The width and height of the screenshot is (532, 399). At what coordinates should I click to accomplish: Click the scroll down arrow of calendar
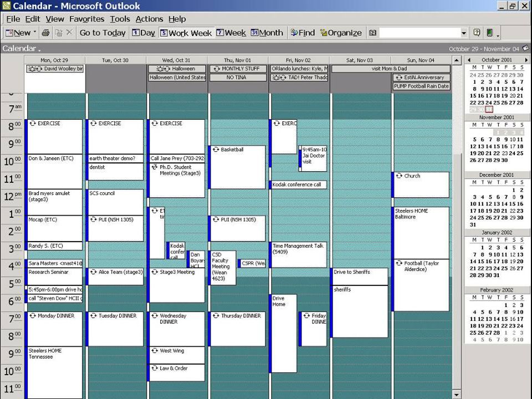pyautogui.click(x=457, y=395)
